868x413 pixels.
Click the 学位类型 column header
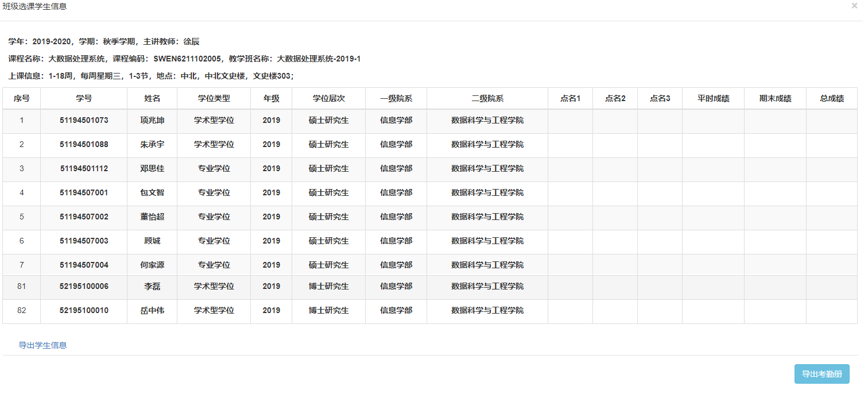click(214, 98)
